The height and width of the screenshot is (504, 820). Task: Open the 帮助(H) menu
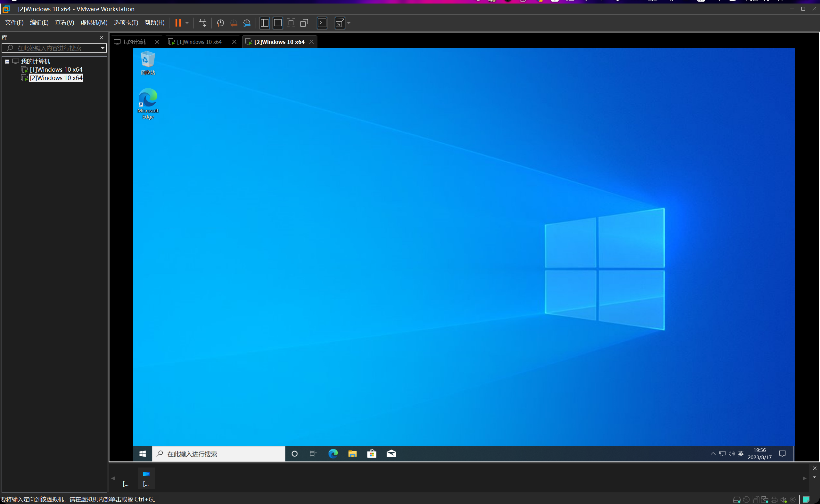(x=154, y=23)
